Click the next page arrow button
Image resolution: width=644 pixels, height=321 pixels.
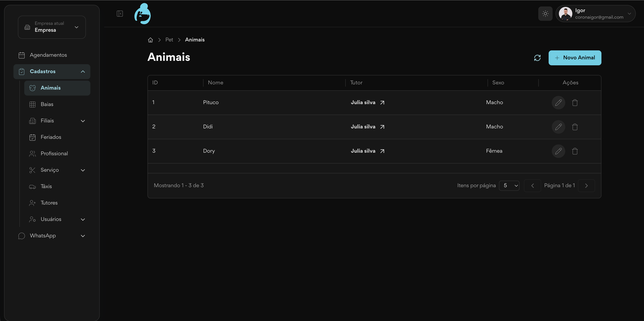click(x=586, y=186)
